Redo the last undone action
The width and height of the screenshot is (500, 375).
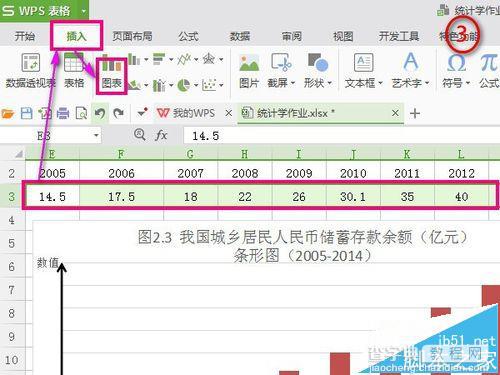(118, 113)
